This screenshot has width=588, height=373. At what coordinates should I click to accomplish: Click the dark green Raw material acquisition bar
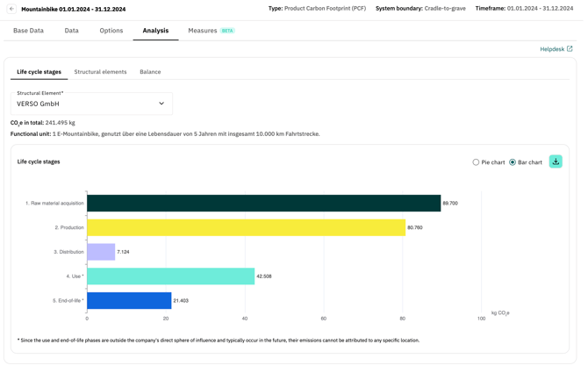(x=263, y=203)
